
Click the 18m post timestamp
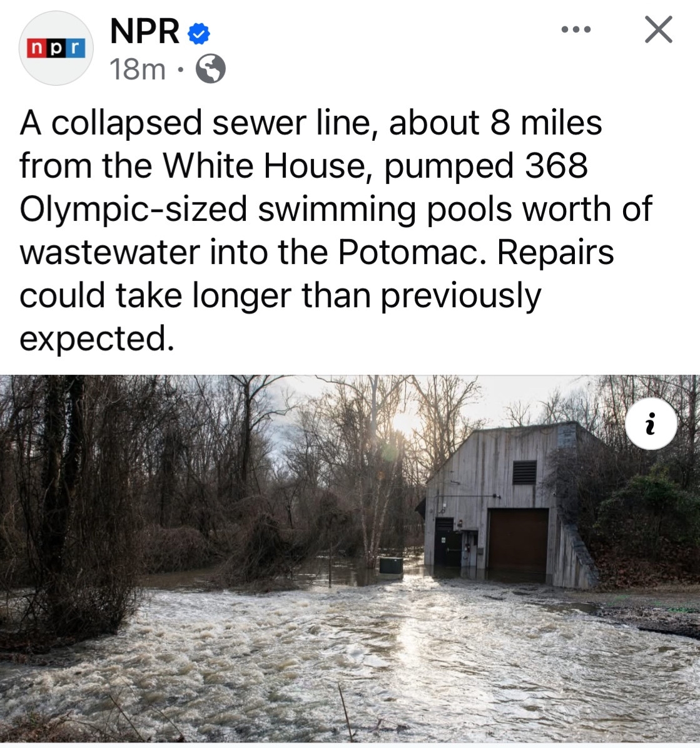point(138,69)
